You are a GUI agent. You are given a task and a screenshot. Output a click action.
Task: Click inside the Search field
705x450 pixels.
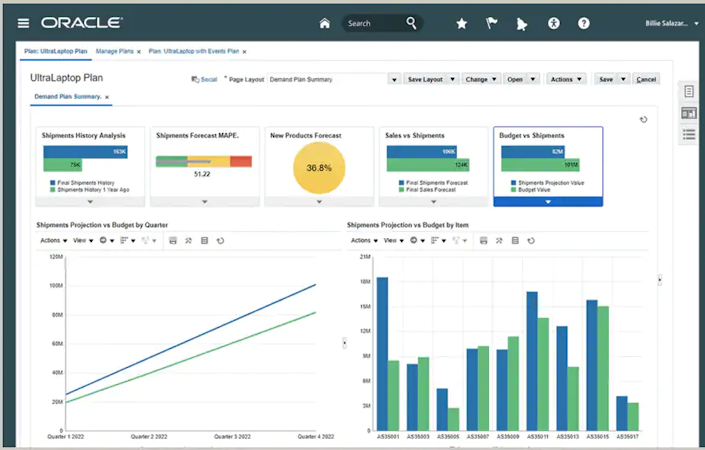click(375, 23)
